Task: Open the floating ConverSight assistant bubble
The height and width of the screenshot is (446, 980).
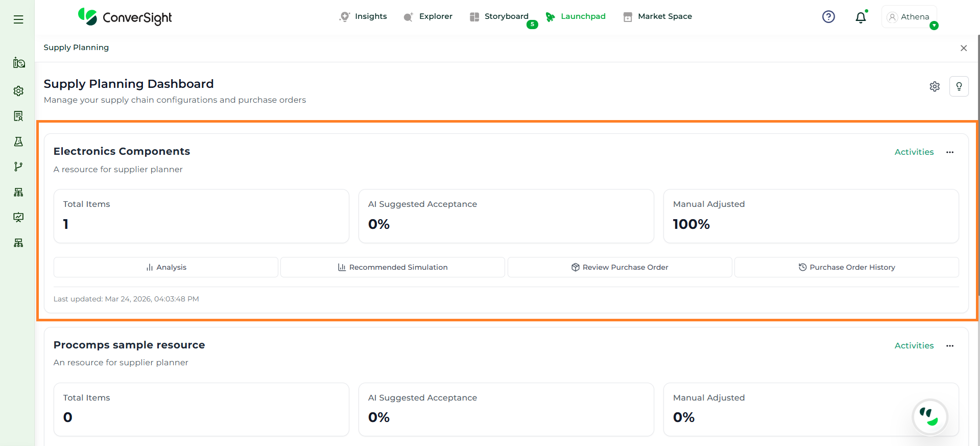Action: click(929, 417)
